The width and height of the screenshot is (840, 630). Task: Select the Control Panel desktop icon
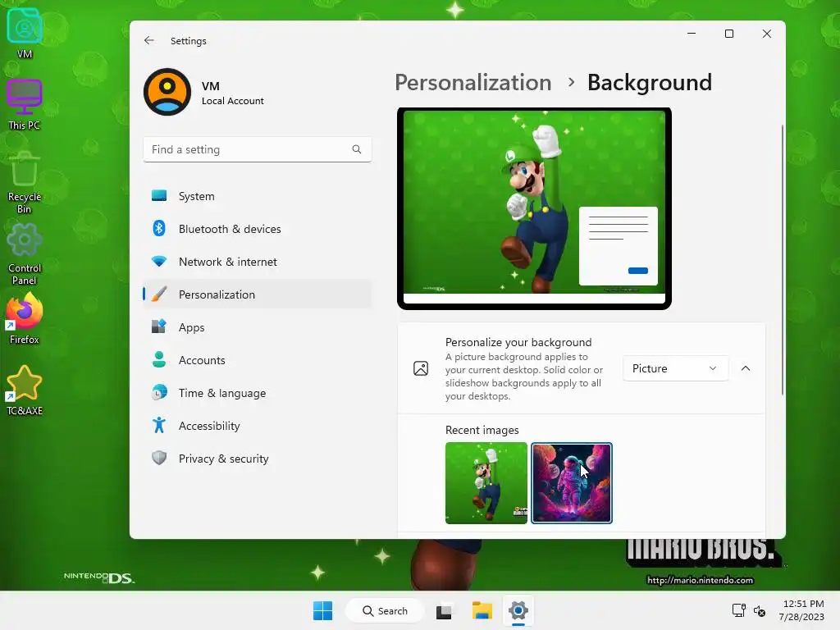[24, 253]
